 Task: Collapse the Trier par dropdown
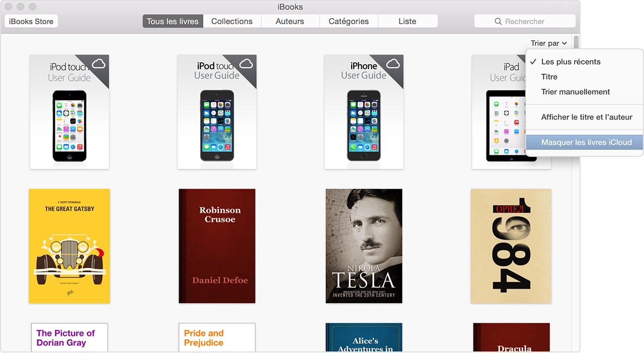(548, 43)
